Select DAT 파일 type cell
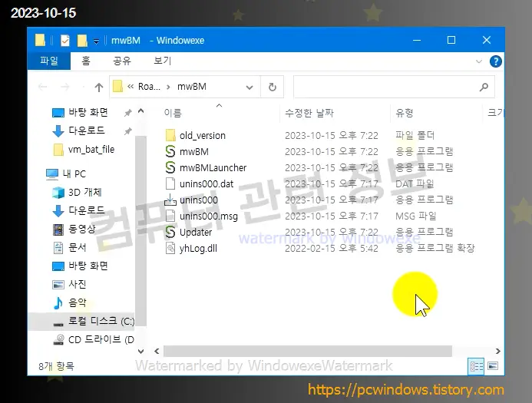 pyautogui.click(x=415, y=183)
